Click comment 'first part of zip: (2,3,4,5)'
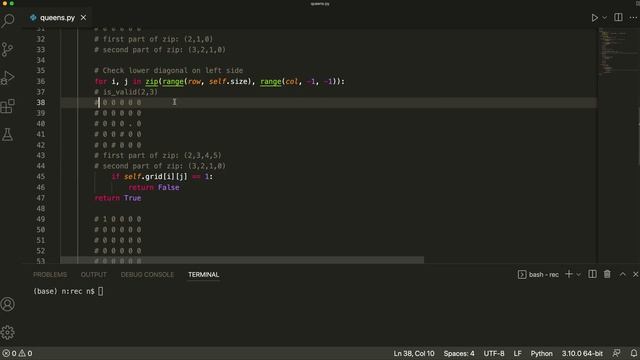The width and height of the screenshot is (640, 360). (158, 156)
